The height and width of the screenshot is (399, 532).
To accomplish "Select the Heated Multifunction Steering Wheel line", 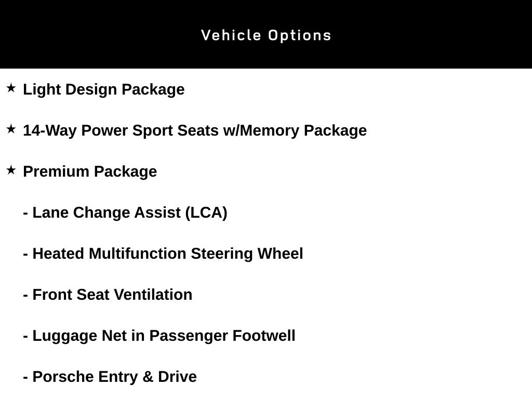I will pos(163,254).
